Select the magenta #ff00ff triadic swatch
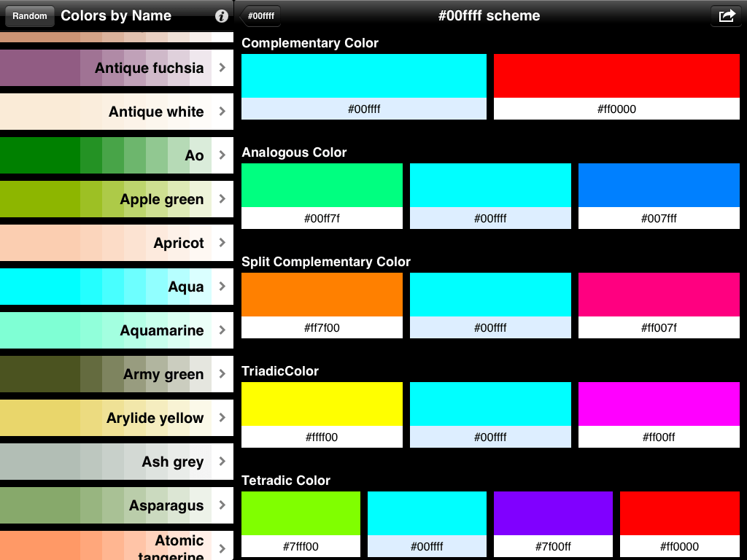747x560 pixels. coord(658,402)
